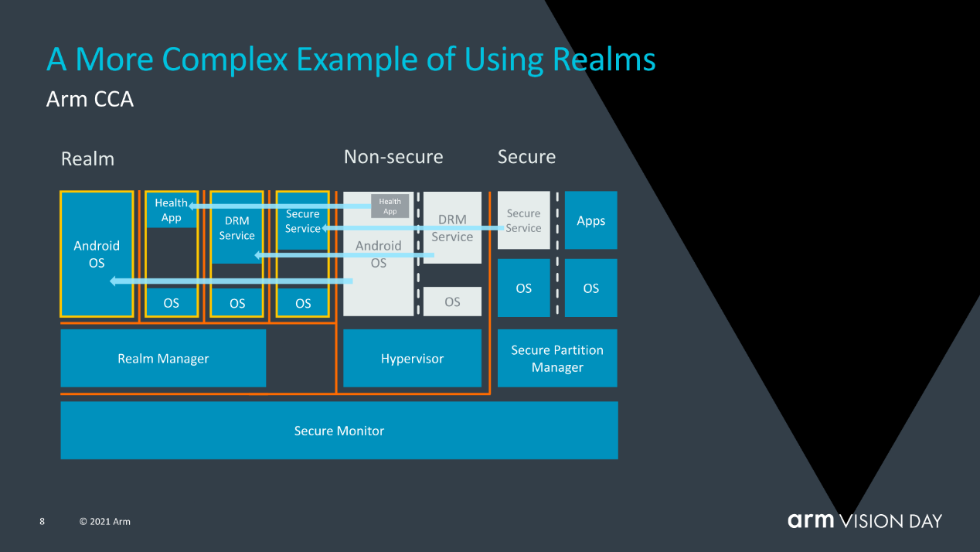980x552 pixels.
Task: Click the blue Secure Service box in Realm
Action: [302, 221]
